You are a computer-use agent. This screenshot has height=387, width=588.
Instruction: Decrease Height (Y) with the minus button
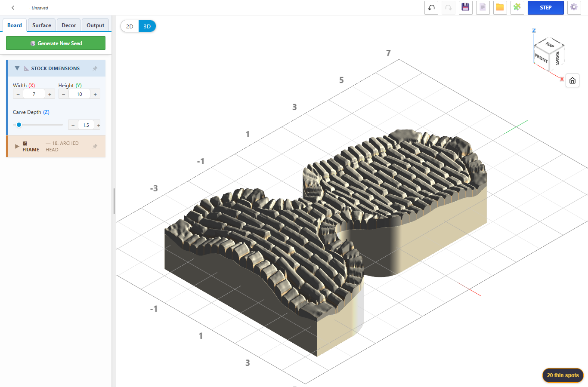coord(64,94)
